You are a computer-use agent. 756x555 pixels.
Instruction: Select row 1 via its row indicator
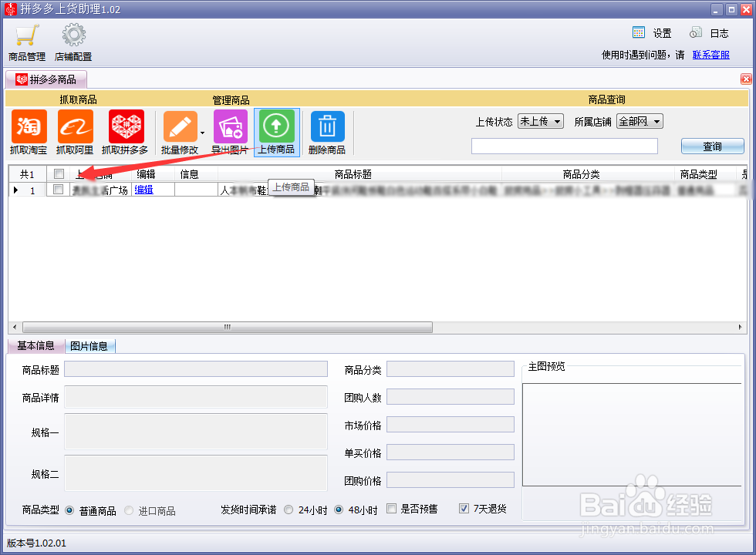pos(28,190)
